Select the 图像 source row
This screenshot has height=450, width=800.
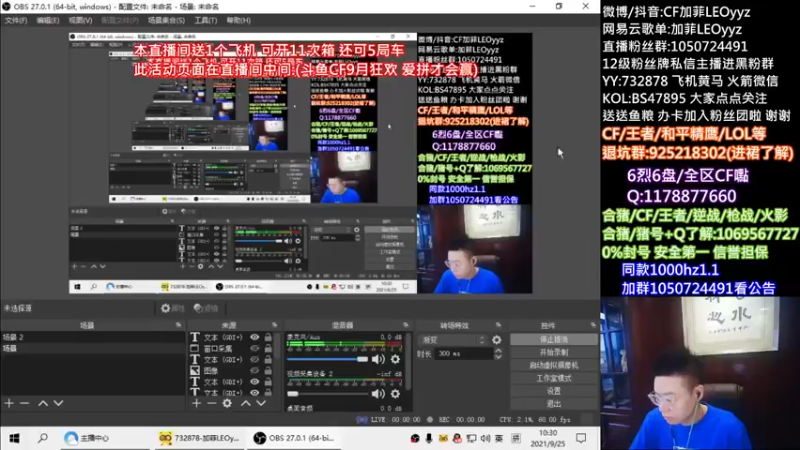pos(232,371)
